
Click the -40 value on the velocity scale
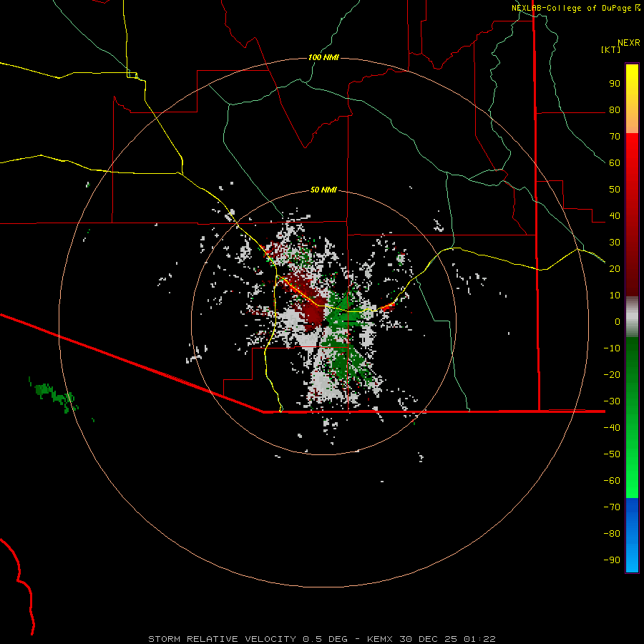click(x=612, y=428)
